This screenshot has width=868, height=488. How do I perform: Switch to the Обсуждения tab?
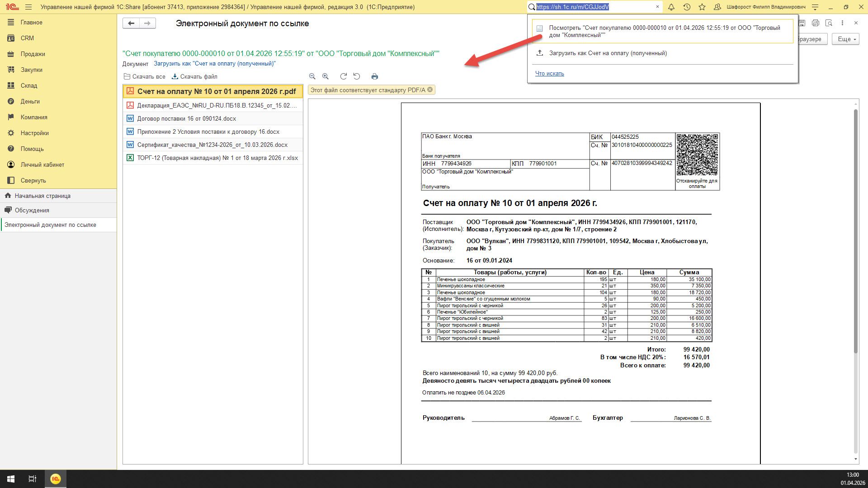[32, 210]
